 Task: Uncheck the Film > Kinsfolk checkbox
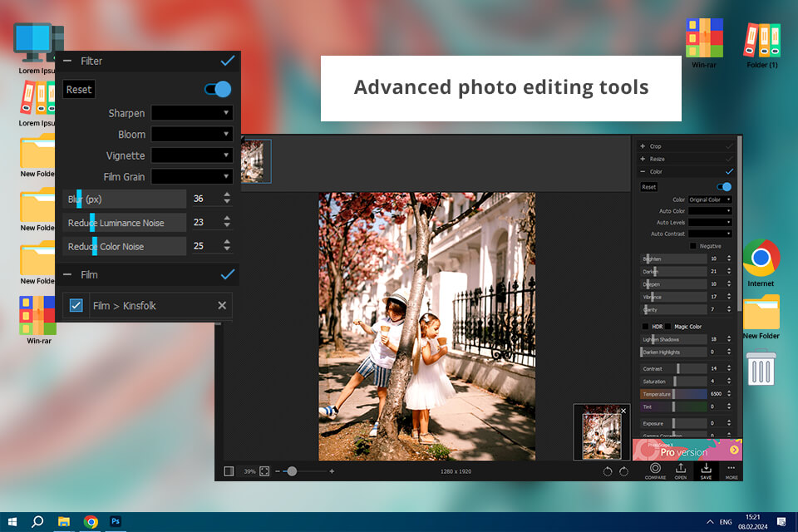pos(76,306)
